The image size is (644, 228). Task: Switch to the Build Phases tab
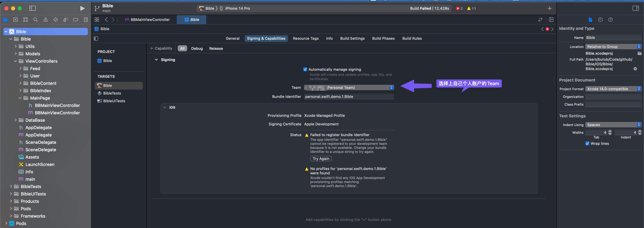click(383, 39)
